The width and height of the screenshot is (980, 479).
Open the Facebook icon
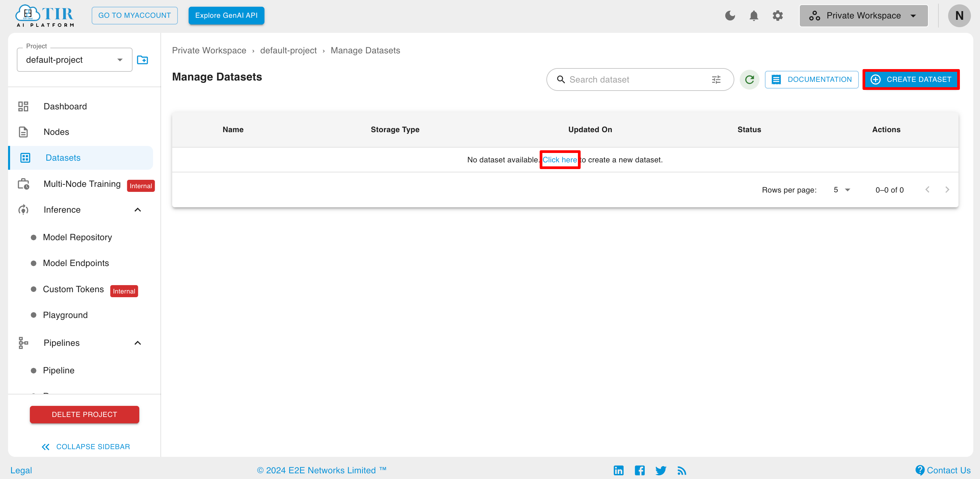pos(640,470)
